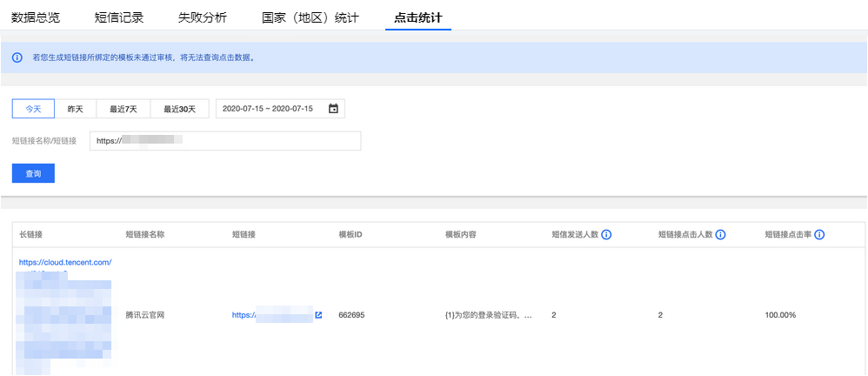Click info icon next to 短链接点击人数
The height and width of the screenshot is (376, 868).
tap(721, 235)
